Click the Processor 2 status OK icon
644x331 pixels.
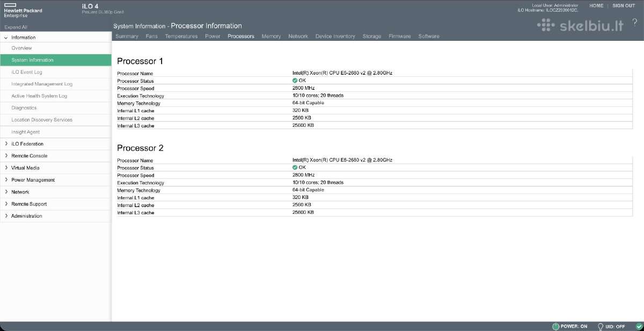click(295, 167)
